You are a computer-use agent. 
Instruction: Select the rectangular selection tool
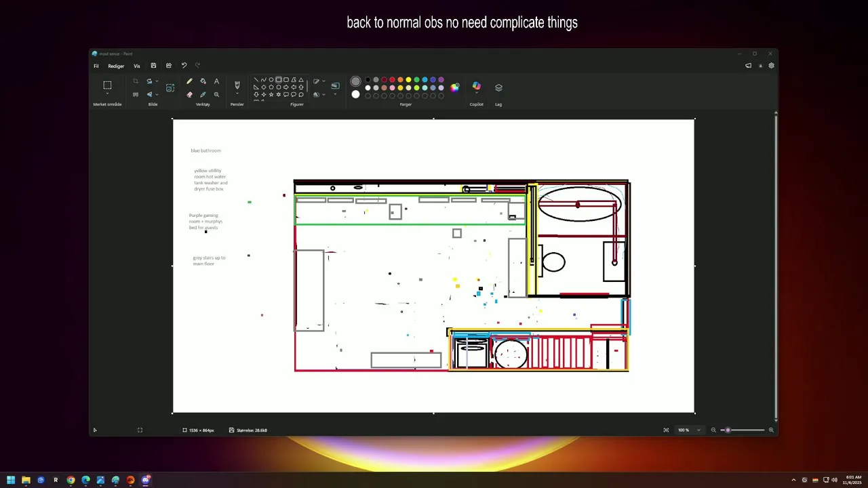pos(107,85)
